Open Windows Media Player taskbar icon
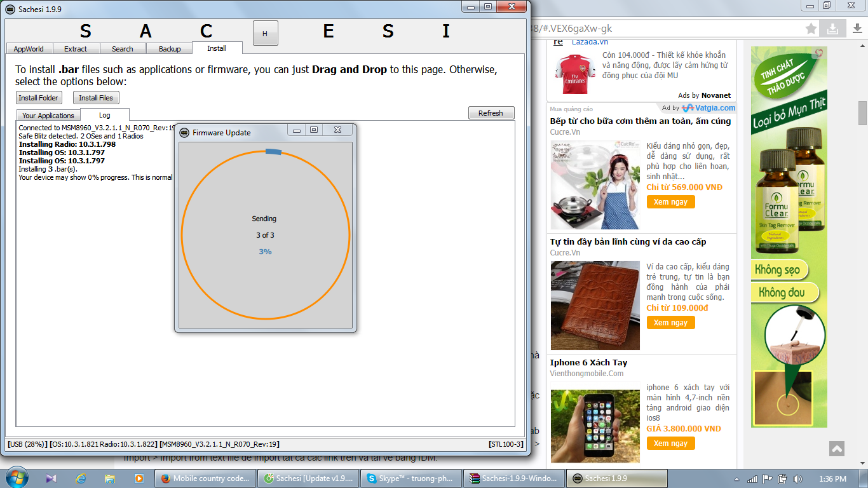The image size is (868, 488). coord(139,478)
